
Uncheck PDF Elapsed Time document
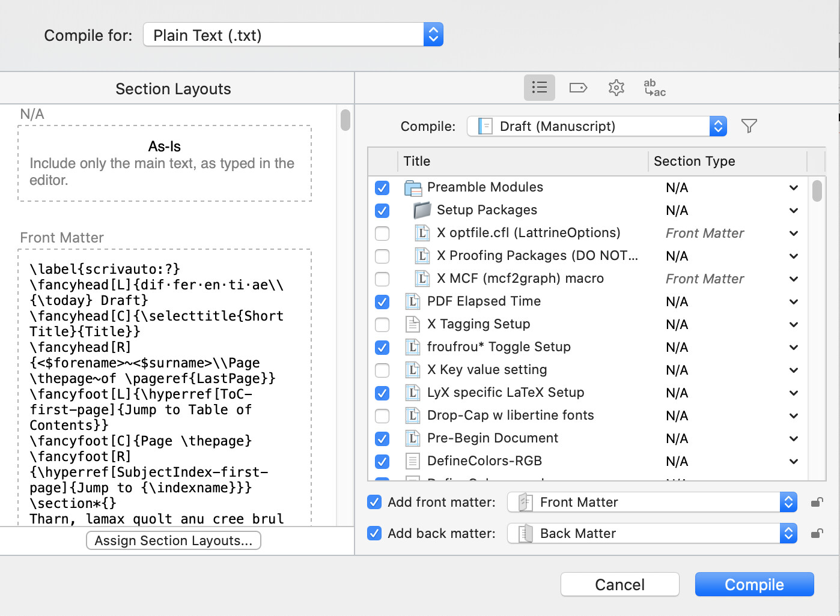[x=382, y=302]
